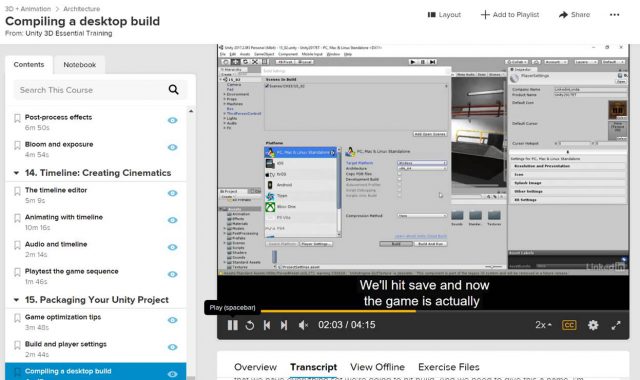This screenshot has height=380, width=640.
Task: Click the video frame showing Unity
Action: click(x=423, y=160)
